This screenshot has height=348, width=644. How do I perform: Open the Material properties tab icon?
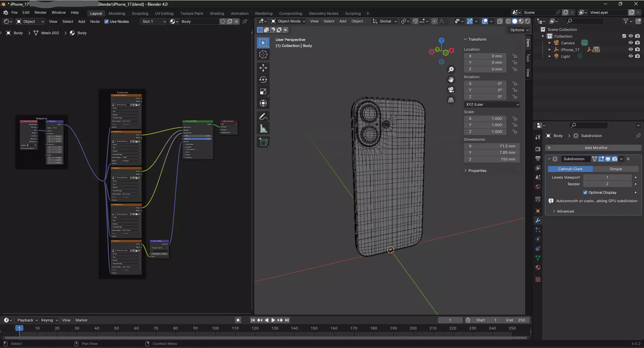click(x=538, y=267)
